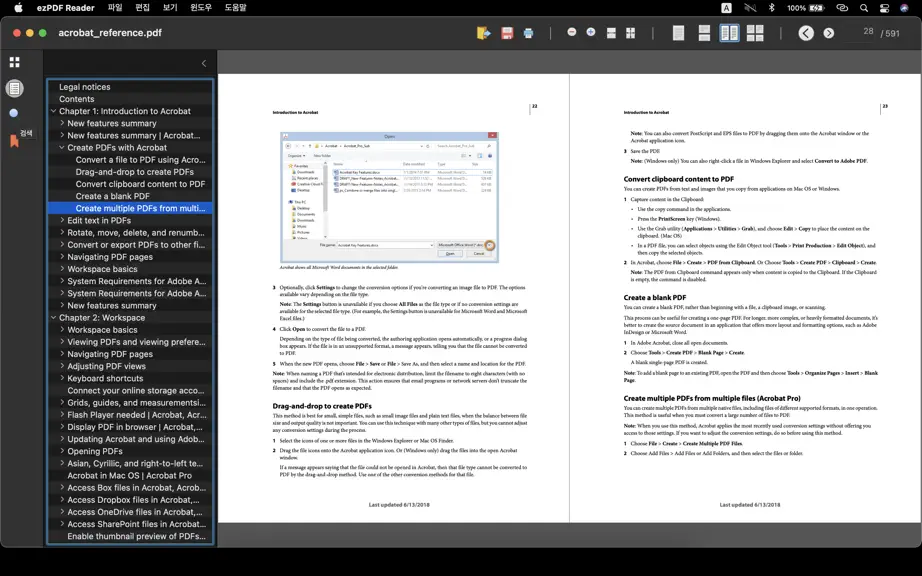This screenshot has width=922, height=576.
Task: Expand the Grids, guides, and measurements chevron
Action: click(62, 403)
